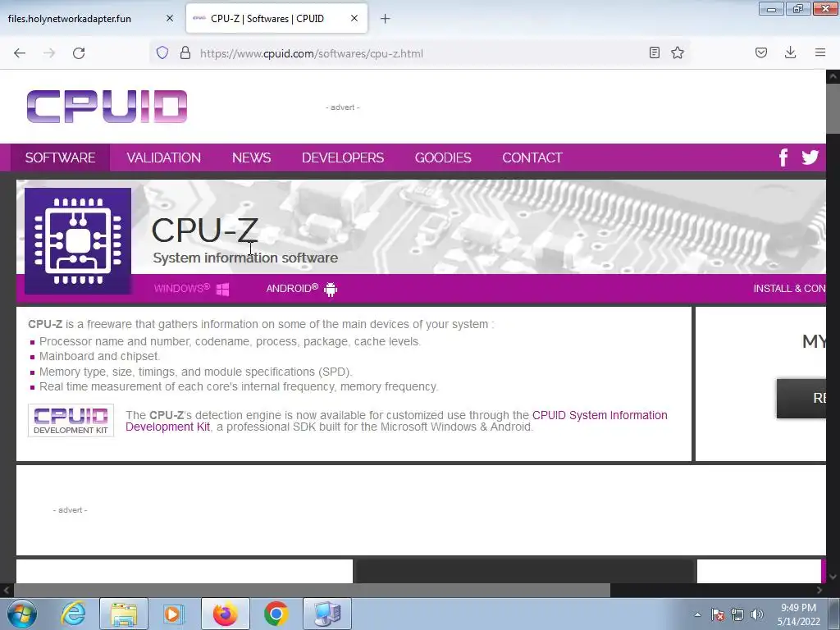840x630 pixels.
Task: Open the volume speaker tray icon
Action: pos(757,614)
